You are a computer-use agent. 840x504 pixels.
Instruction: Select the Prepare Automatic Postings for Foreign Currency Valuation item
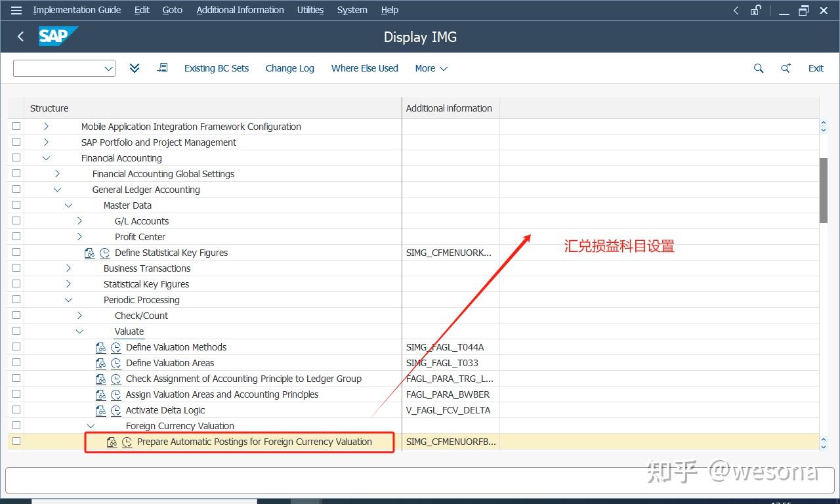pos(255,442)
